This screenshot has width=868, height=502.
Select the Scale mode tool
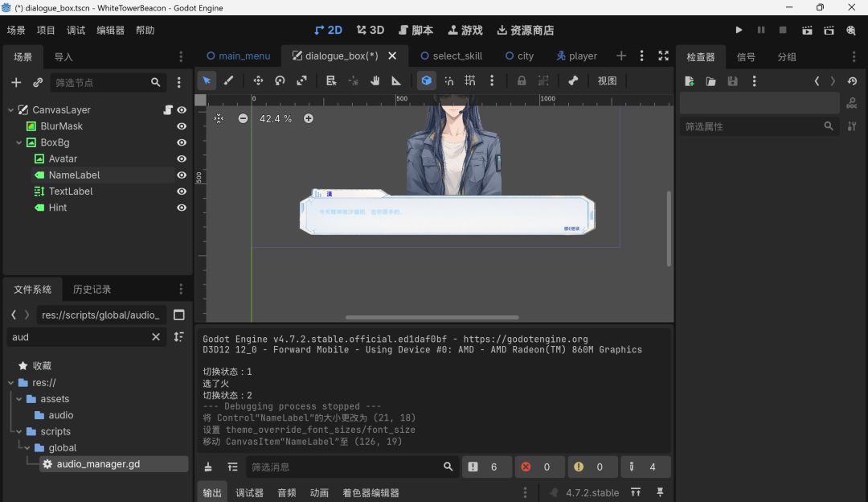click(x=301, y=81)
